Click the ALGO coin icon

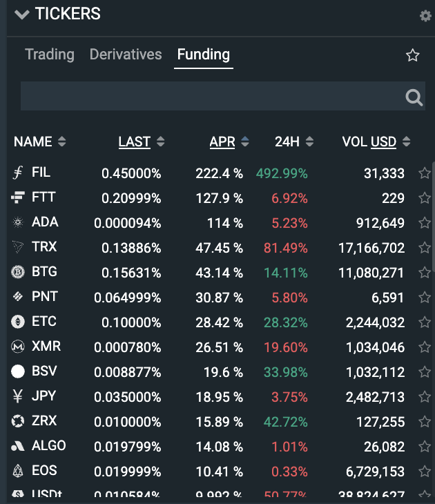coord(18,446)
